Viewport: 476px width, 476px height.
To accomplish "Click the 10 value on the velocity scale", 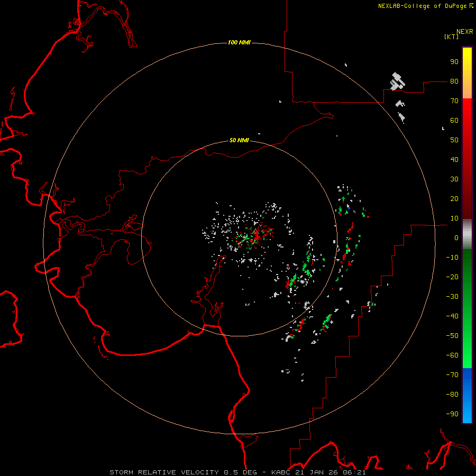I will click(x=454, y=218).
